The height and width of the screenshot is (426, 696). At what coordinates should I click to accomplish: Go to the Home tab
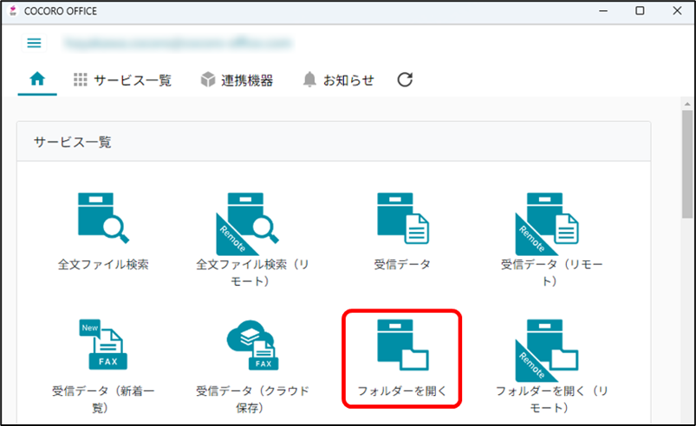(37, 80)
